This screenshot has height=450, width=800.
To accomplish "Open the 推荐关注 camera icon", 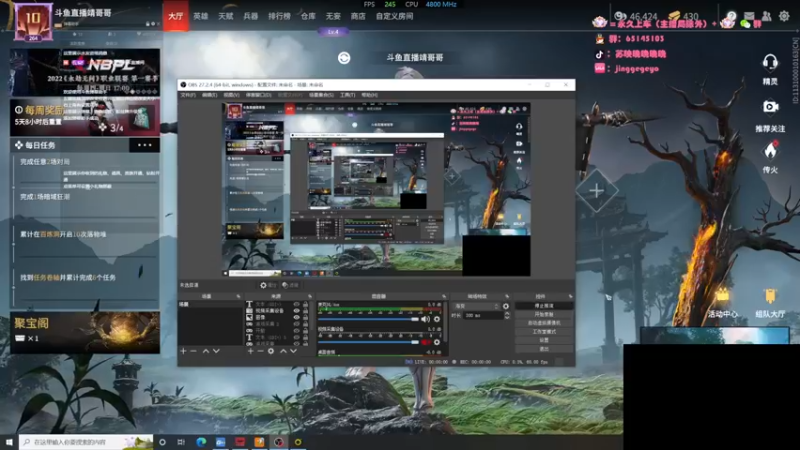I will pos(770,107).
